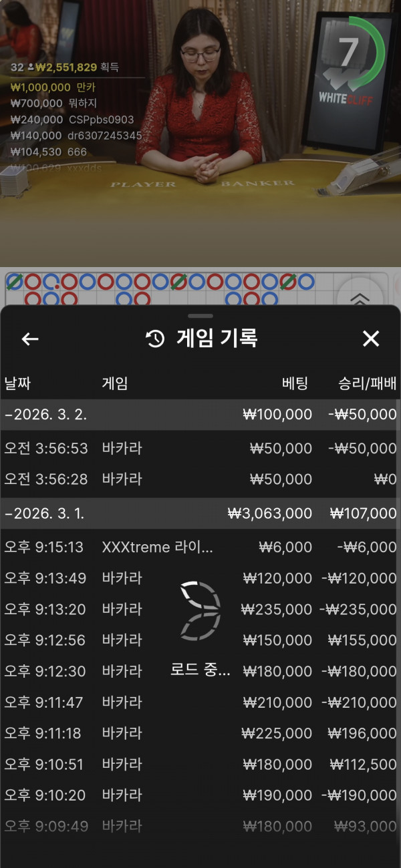Click the 승리/패배 column header

click(x=368, y=383)
